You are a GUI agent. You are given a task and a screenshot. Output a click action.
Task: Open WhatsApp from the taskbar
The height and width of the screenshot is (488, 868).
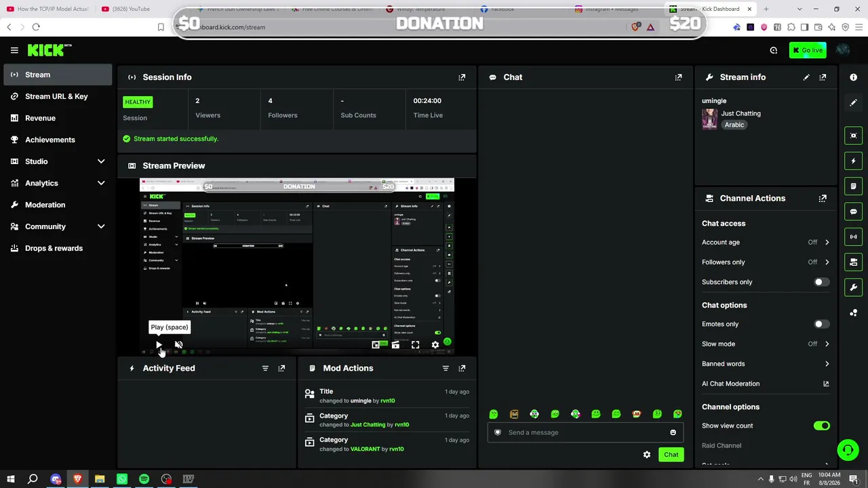(x=122, y=479)
